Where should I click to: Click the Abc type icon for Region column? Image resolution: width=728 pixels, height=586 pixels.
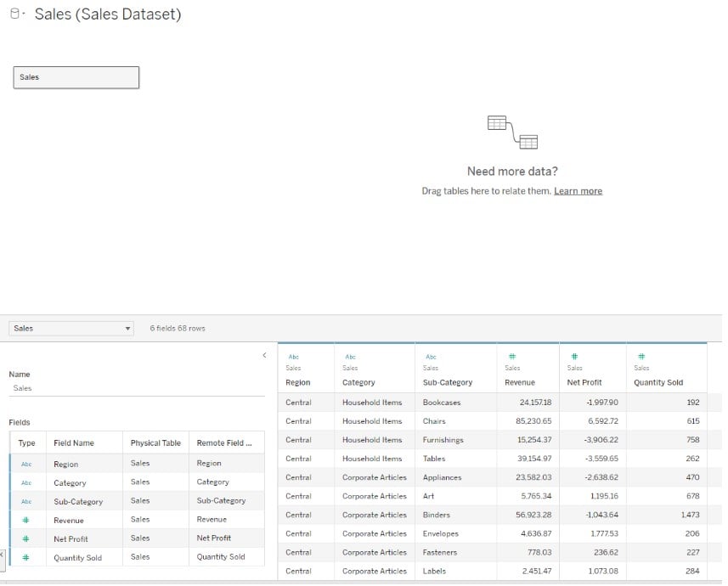click(294, 357)
